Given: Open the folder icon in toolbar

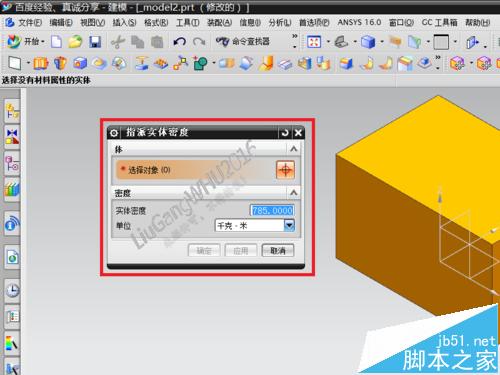Looking at the screenshot, I should pyautogui.click(x=75, y=42).
